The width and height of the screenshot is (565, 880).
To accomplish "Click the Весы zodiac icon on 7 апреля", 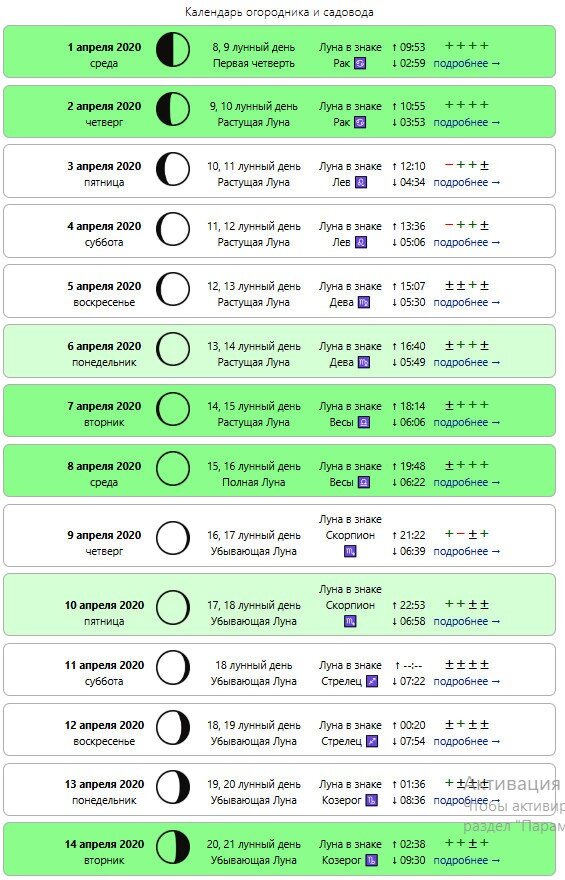I will point(364,423).
